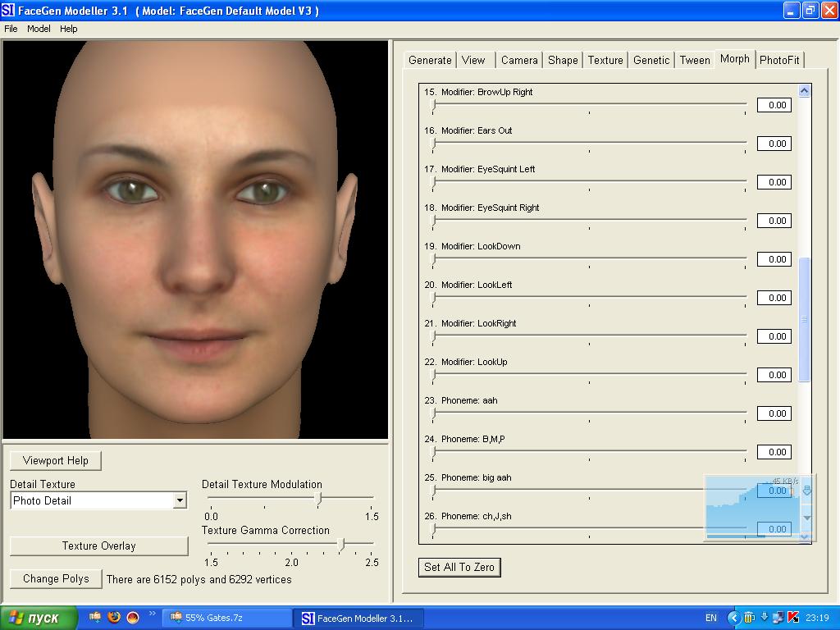Switch to the Texture tab
Image resolution: width=840 pixels, height=630 pixels.
[605, 60]
